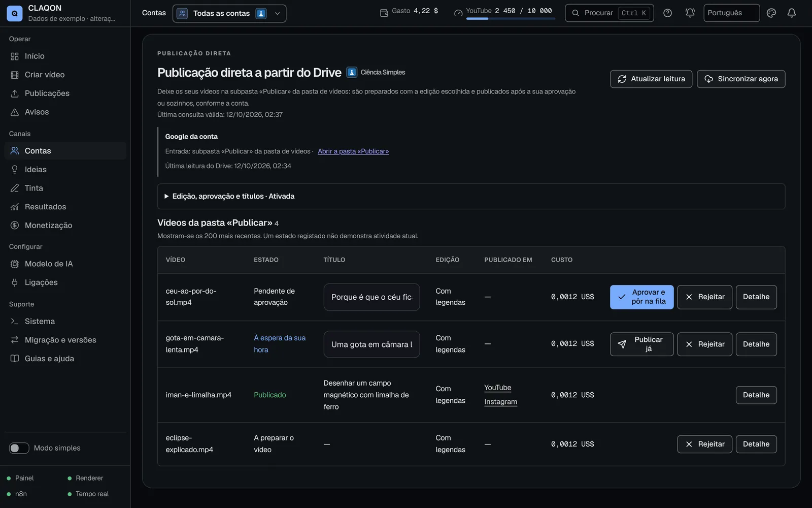Open Publicações in sidebar
This screenshot has width=812, height=508.
tap(65, 93)
